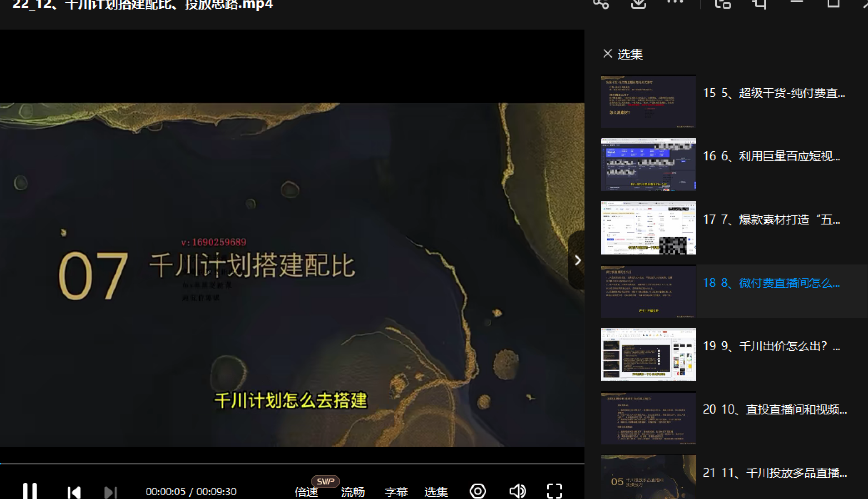Maximize the player window
Screen dimensions: 868x499
click(x=833, y=3)
